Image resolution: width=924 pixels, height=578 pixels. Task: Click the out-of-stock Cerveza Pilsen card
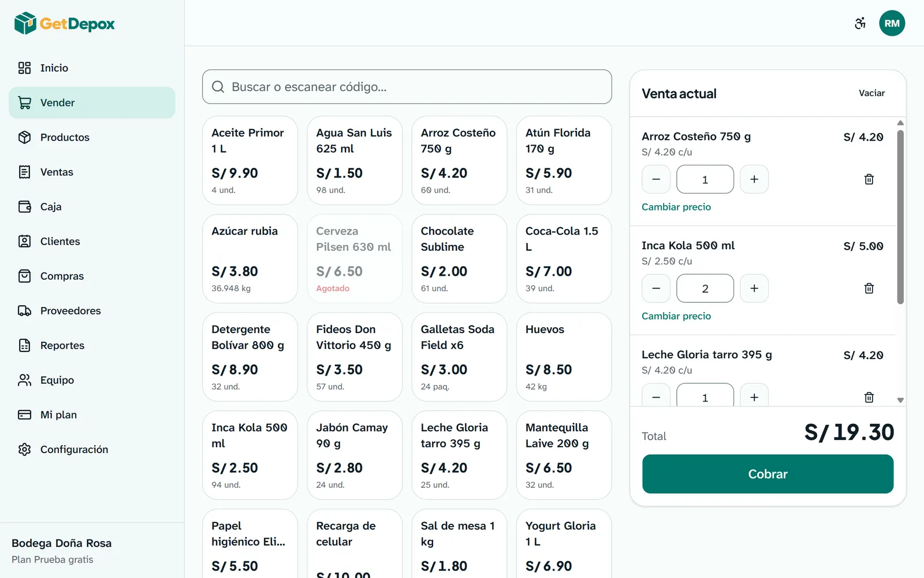coord(355,259)
